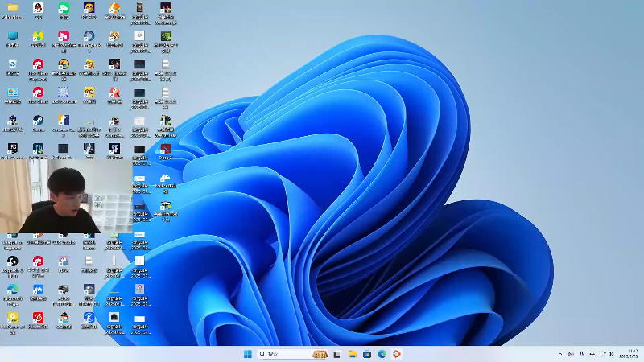Select the Recycle Bin icon

point(12,64)
